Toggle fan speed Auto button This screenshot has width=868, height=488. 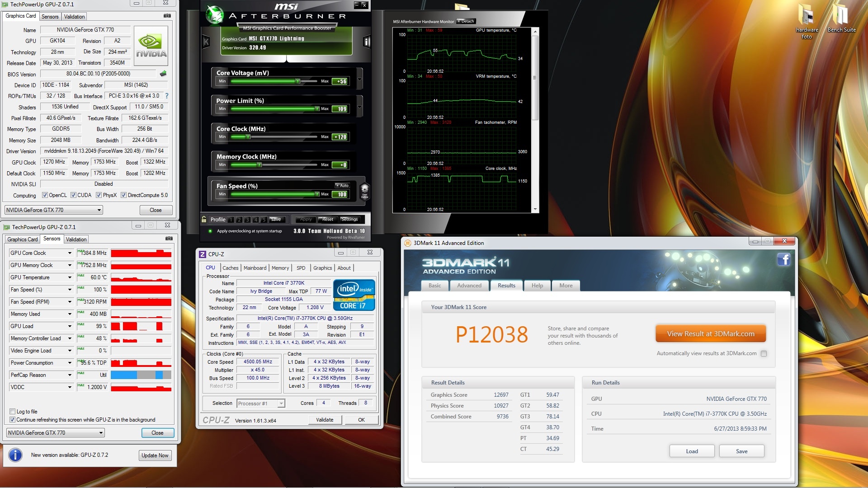[x=342, y=186]
